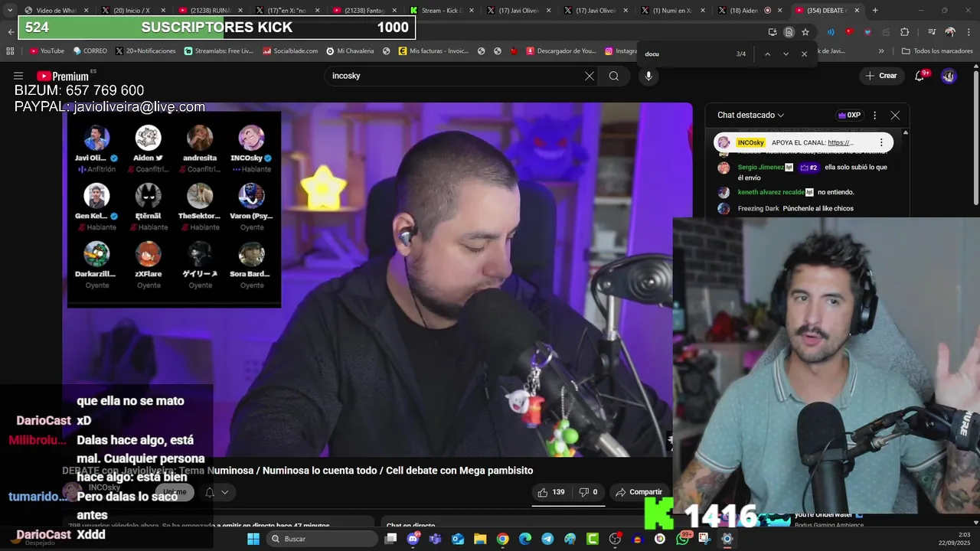Screen dimensions: 980x551
Task: Toggle channel notification bell under the video
Action: (x=210, y=492)
